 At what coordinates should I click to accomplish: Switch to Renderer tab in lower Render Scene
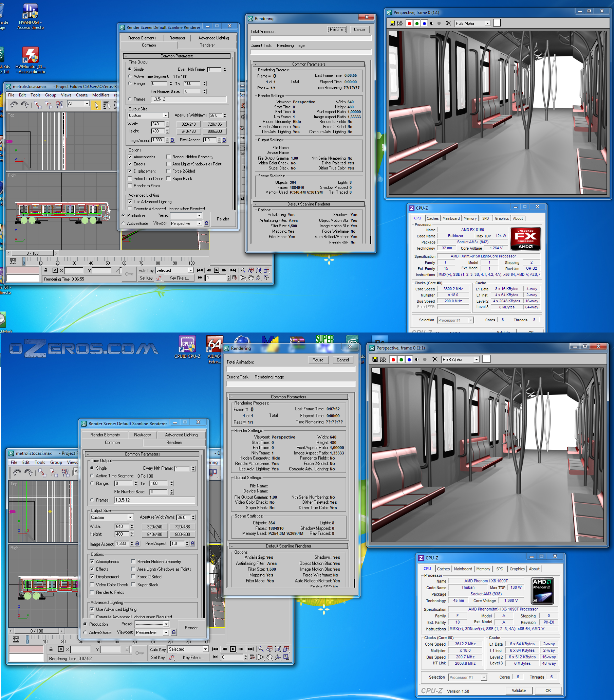pos(174,443)
